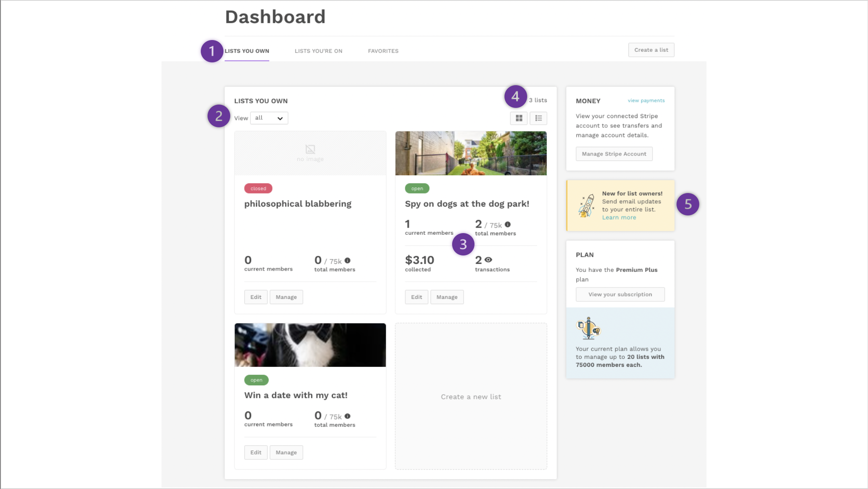Screen dimensions: 868x489
Task: Click the Create a new list placeholder card
Action: [471, 397]
